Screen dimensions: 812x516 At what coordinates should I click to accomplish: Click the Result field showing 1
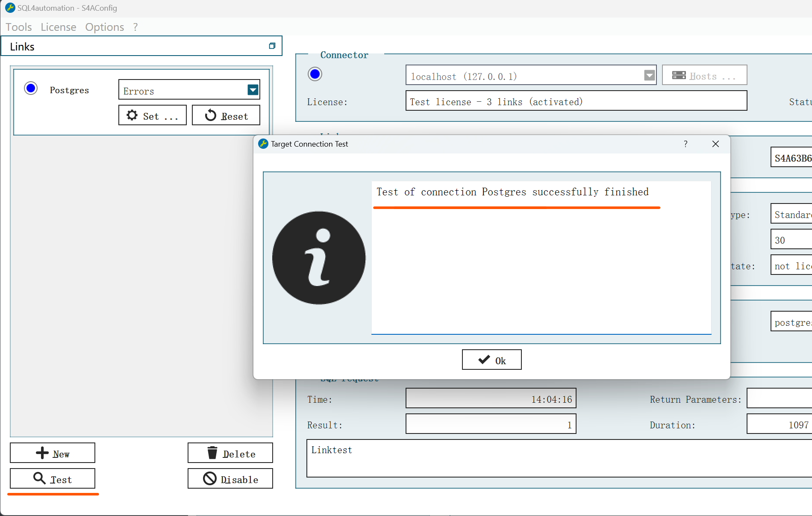[491, 424]
